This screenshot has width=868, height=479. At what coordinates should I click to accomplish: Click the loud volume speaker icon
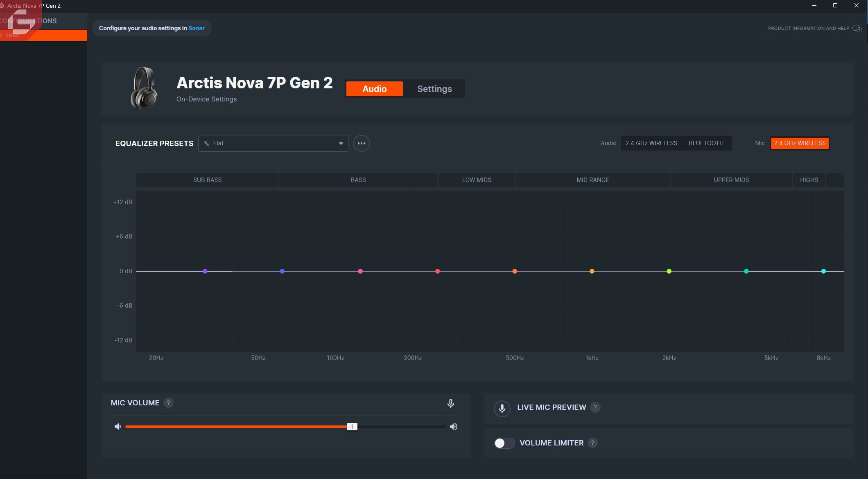tap(454, 427)
